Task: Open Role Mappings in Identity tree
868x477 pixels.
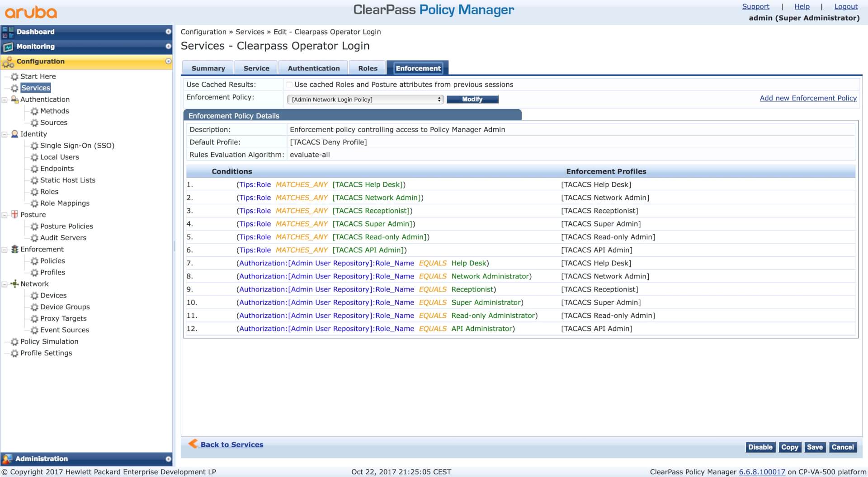Action: [x=65, y=203]
